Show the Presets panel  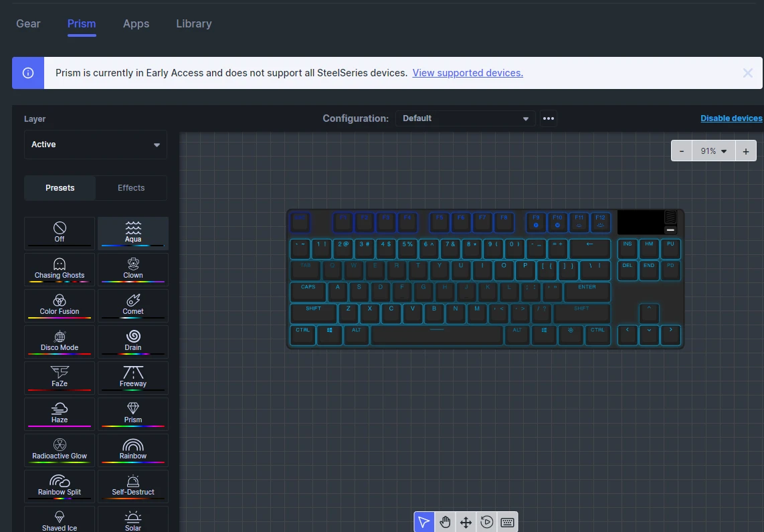tap(60, 188)
